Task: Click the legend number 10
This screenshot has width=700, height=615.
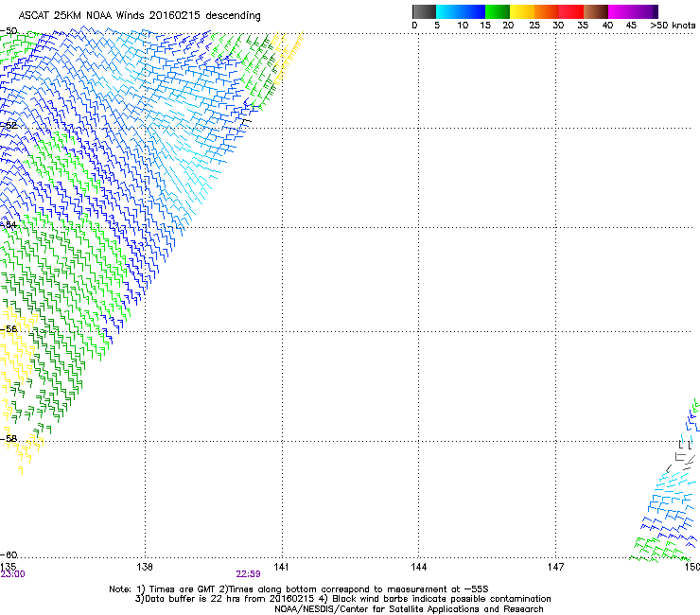Action: tap(463, 26)
